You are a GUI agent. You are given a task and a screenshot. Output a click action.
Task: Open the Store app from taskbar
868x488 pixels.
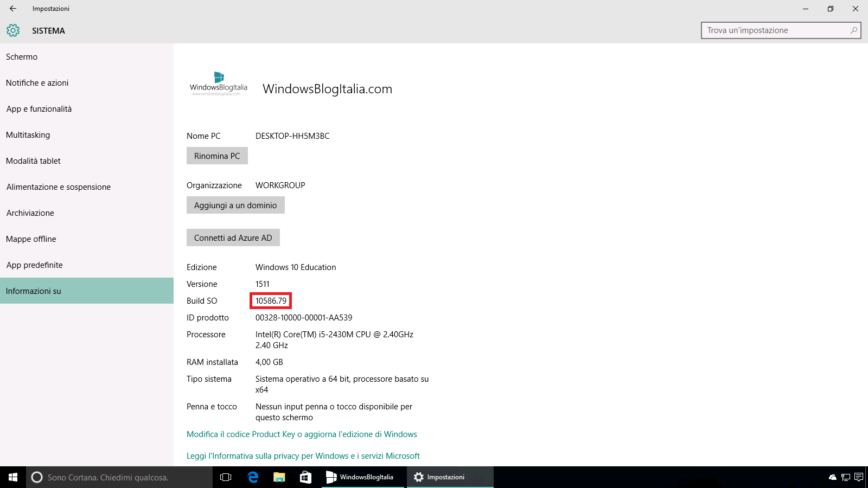(x=305, y=477)
